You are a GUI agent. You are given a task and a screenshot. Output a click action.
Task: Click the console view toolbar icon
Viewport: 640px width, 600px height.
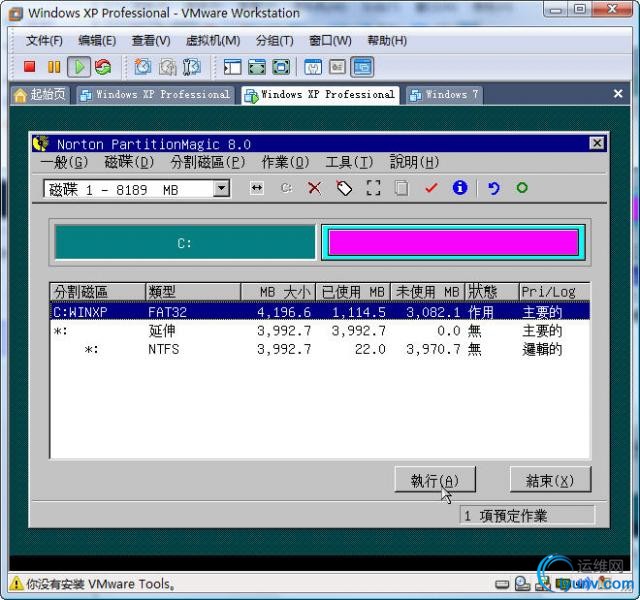coord(362,67)
